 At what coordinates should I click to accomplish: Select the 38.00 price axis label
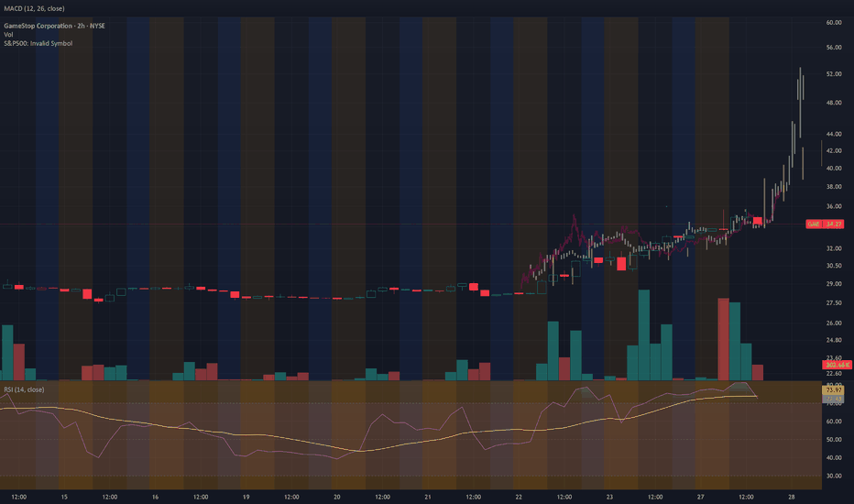pos(833,187)
